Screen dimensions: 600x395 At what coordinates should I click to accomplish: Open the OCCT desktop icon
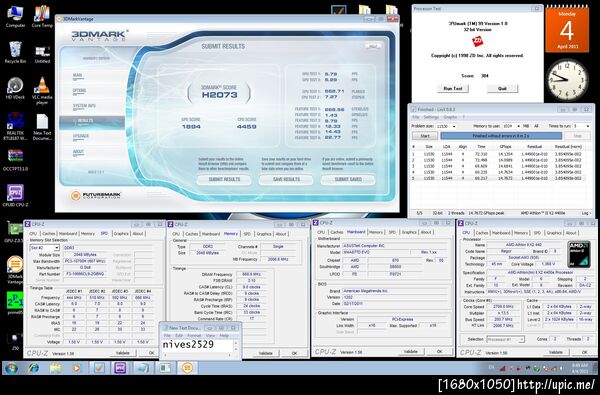(15, 160)
